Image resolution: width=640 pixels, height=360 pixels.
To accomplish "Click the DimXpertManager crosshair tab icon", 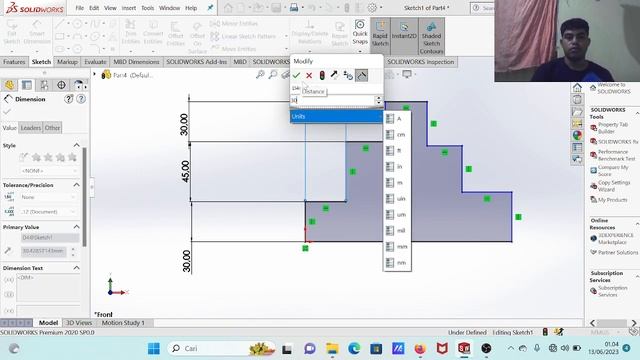I will (x=61, y=85).
